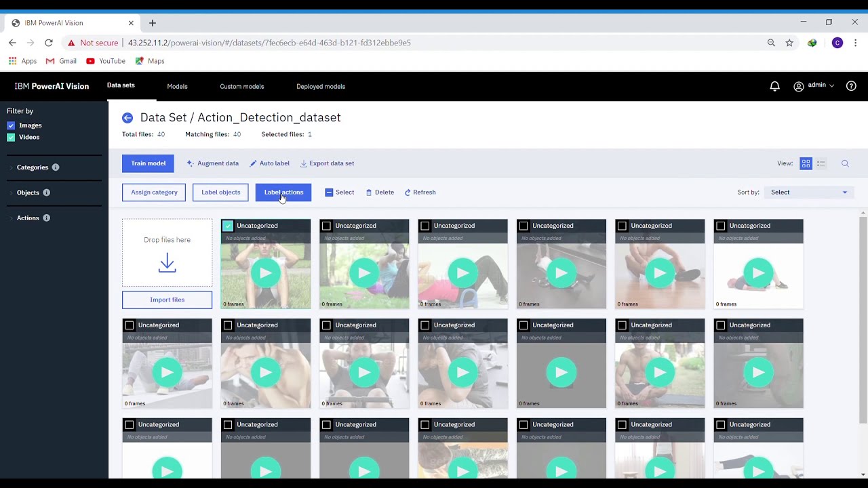Open a new browser tab
The width and height of the screenshot is (868, 488).
point(153,23)
